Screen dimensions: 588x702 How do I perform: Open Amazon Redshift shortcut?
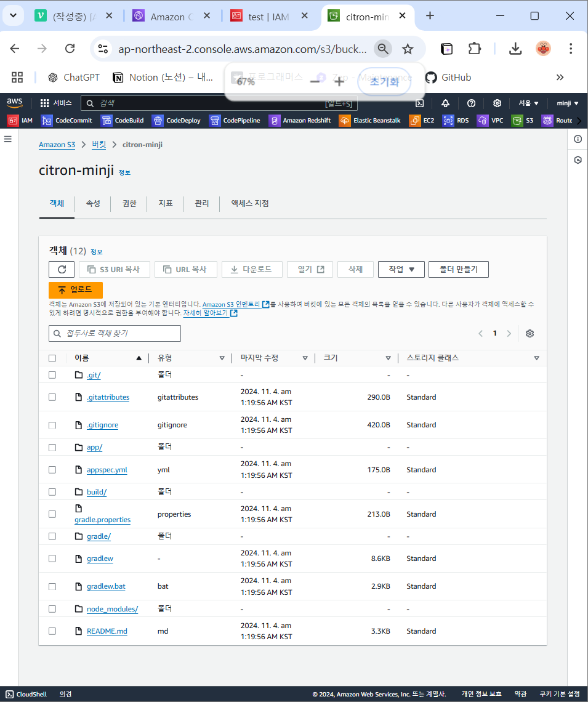coord(300,121)
